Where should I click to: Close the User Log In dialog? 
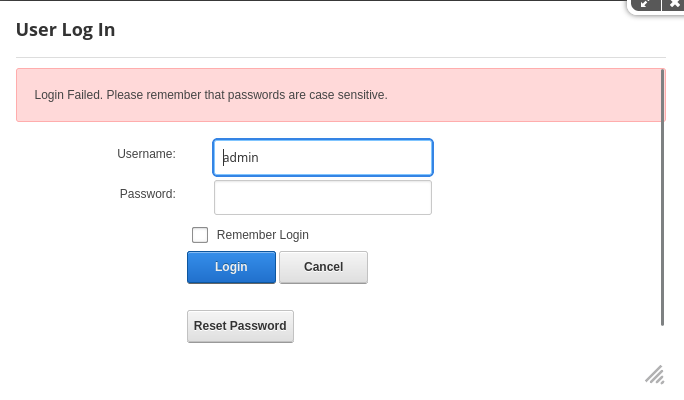coord(674,4)
